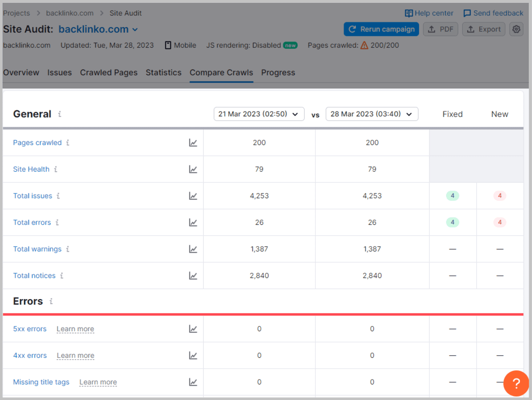Show info tooltip for Errors heading
The width and height of the screenshot is (532, 400).
[51, 301]
